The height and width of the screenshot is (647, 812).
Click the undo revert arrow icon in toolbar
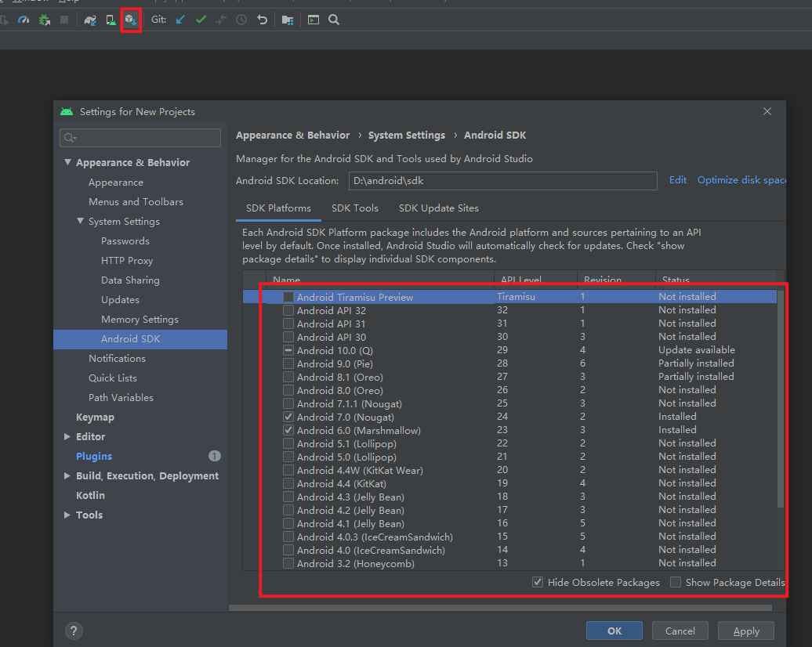(262, 20)
